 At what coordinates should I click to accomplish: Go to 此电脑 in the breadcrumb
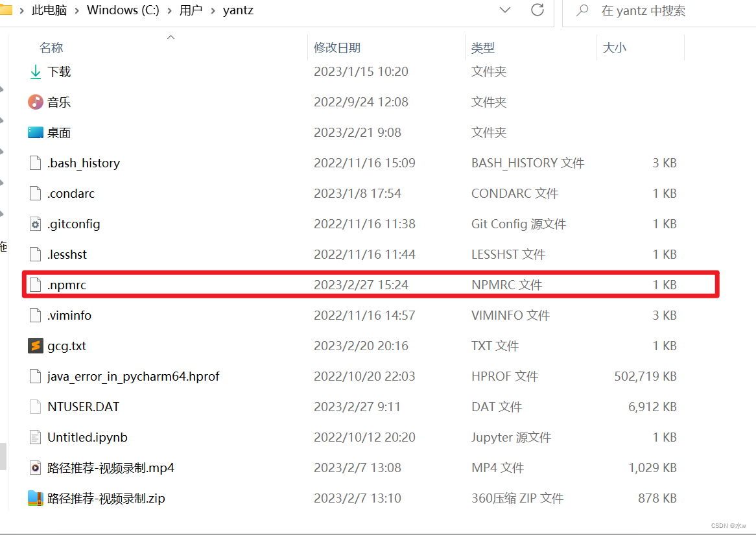[x=49, y=10]
